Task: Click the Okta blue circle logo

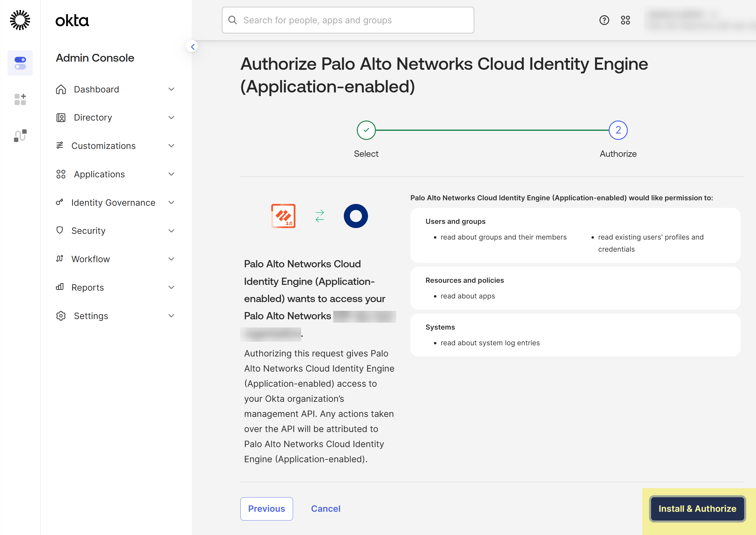Action: point(355,216)
